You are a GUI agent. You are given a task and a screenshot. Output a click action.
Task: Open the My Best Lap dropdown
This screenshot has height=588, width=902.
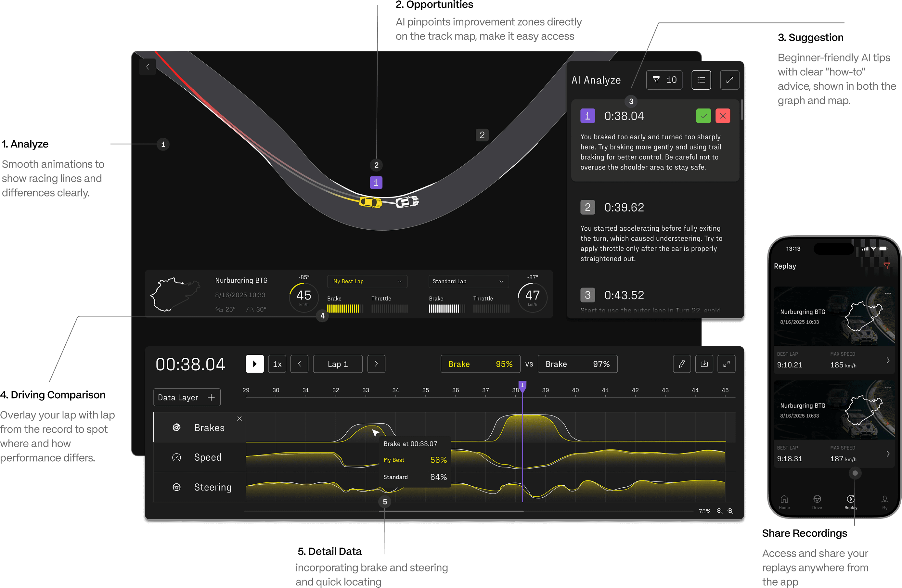pyautogui.click(x=367, y=281)
